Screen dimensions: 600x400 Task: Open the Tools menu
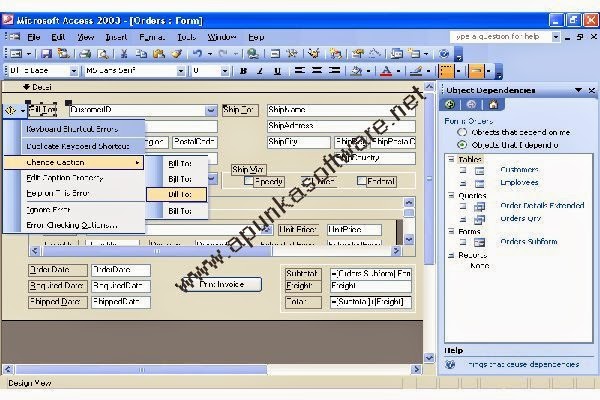tap(186, 37)
